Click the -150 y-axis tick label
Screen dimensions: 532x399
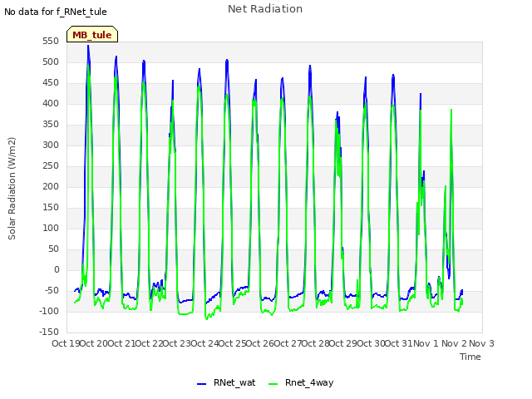pos(49,332)
